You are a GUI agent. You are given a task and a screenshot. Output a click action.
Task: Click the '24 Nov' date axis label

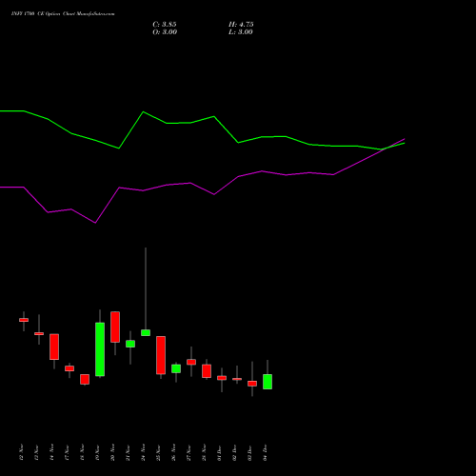pyautogui.click(x=144, y=452)
